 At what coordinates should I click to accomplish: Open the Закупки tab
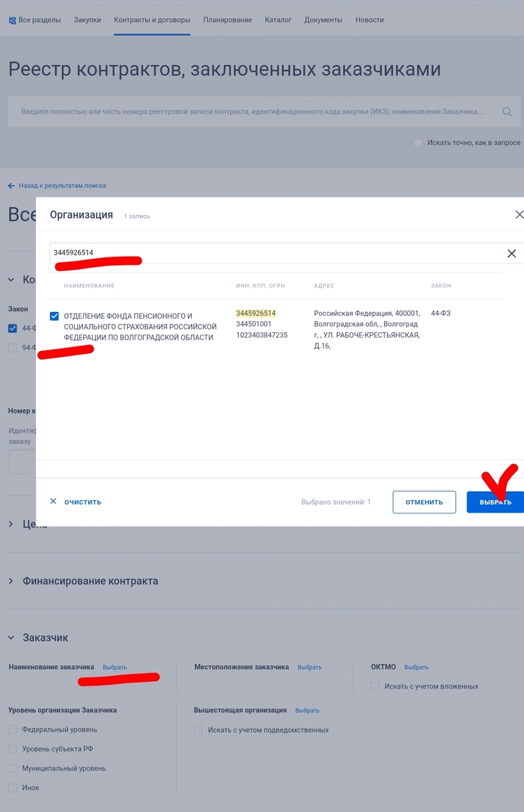[87, 20]
